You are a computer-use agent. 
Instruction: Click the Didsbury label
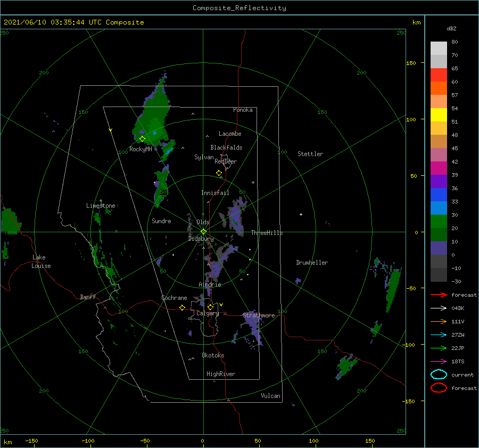[201, 239]
